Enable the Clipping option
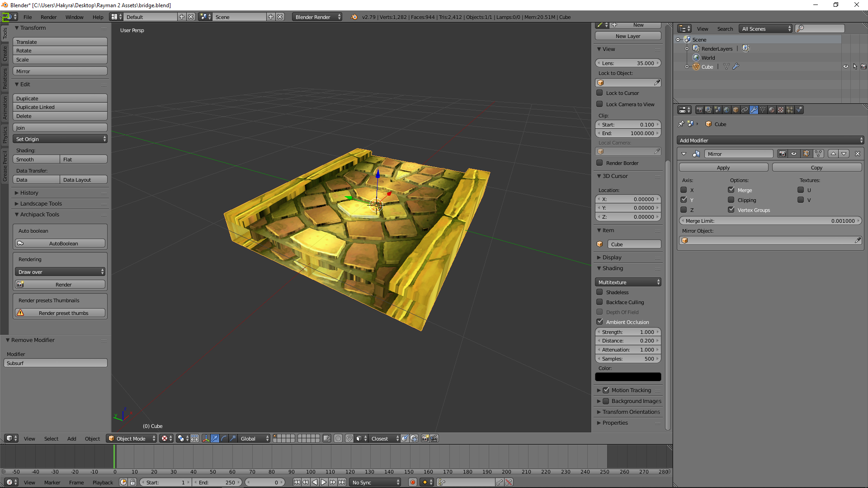The height and width of the screenshot is (488, 868). pyautogui.click(x=731, y=200)
